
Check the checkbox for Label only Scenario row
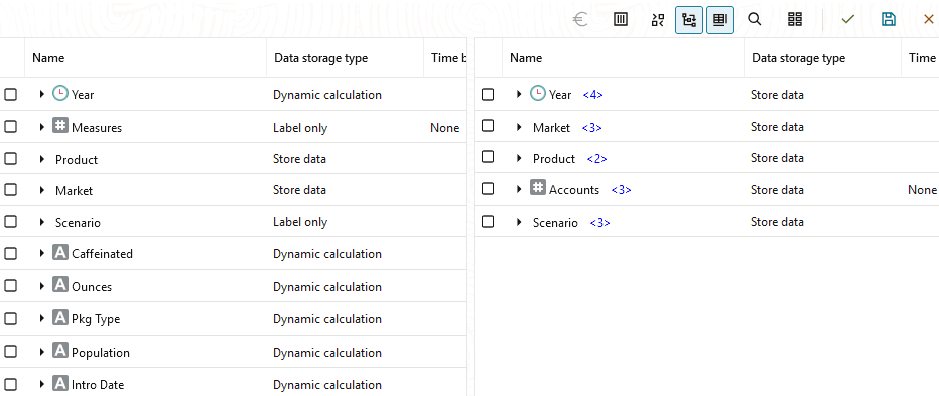[x=10, y=222]
